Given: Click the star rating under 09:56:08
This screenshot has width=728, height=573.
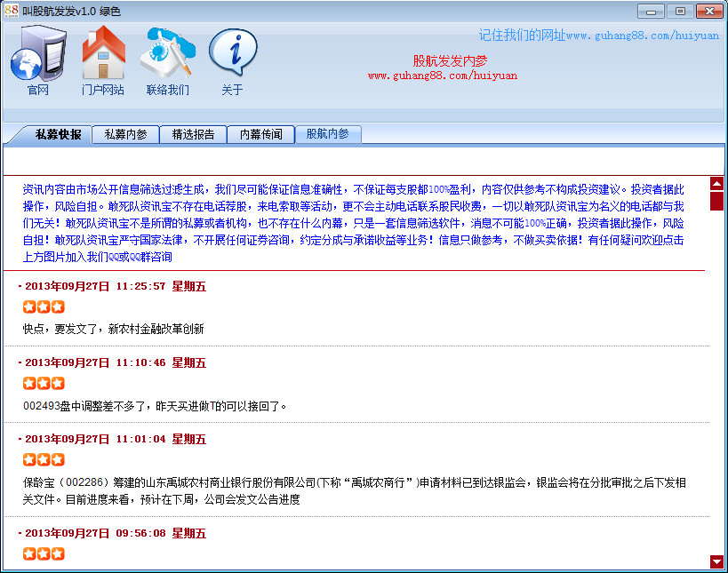Looking at the screenshot, I should 44,554.
